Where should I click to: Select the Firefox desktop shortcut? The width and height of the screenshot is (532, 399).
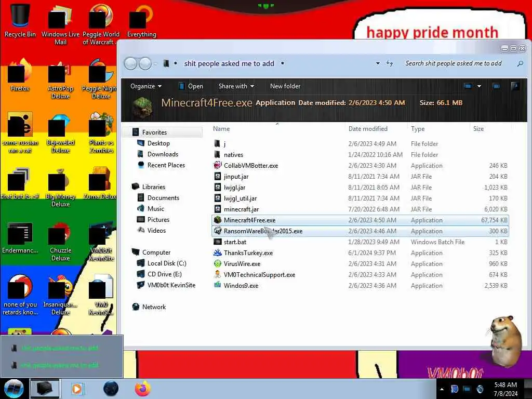click(20, 75)
